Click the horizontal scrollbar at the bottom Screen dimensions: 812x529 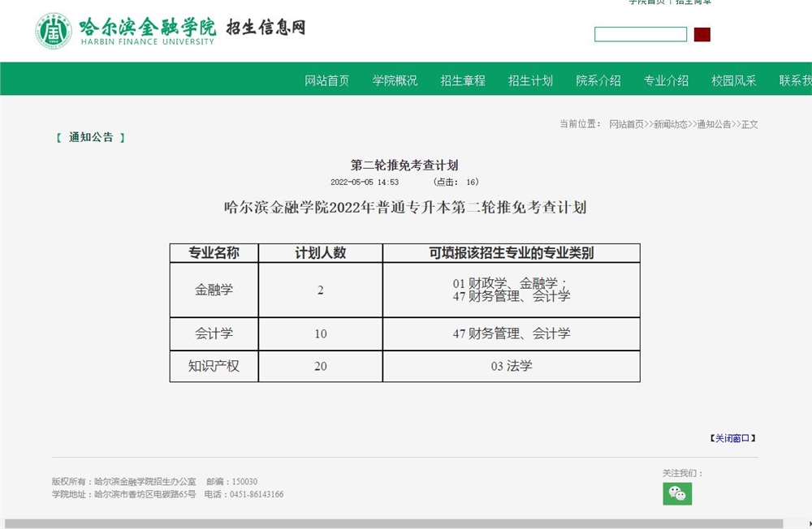pyautogui.click(x=394, y=523)
